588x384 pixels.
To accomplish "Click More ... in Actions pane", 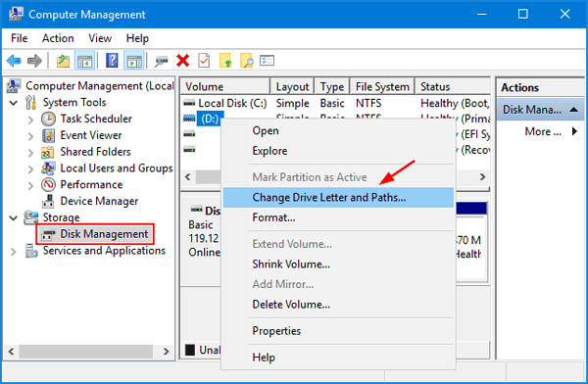I will pos(543,131).
